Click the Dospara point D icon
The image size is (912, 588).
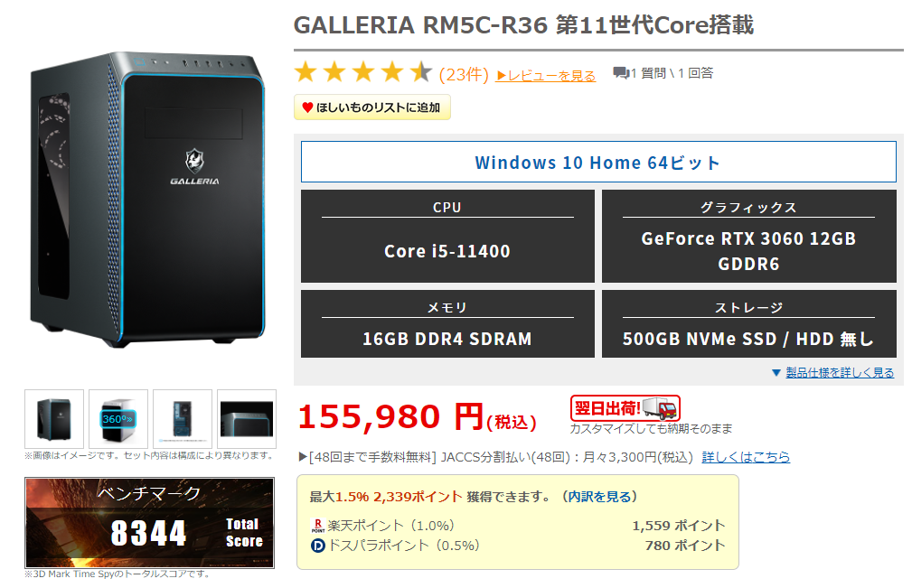point(317,546)
